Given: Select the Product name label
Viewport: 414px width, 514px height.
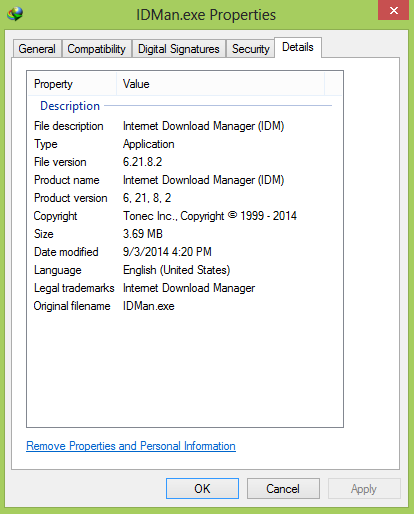Looking at the screenshot, I should [x=67, y=180].
